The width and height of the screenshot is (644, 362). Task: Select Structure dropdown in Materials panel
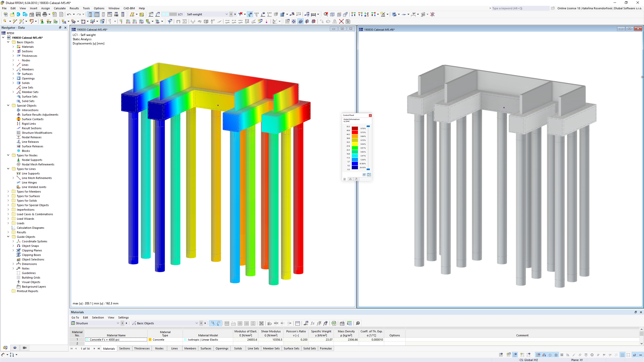[x=95, y=323]
